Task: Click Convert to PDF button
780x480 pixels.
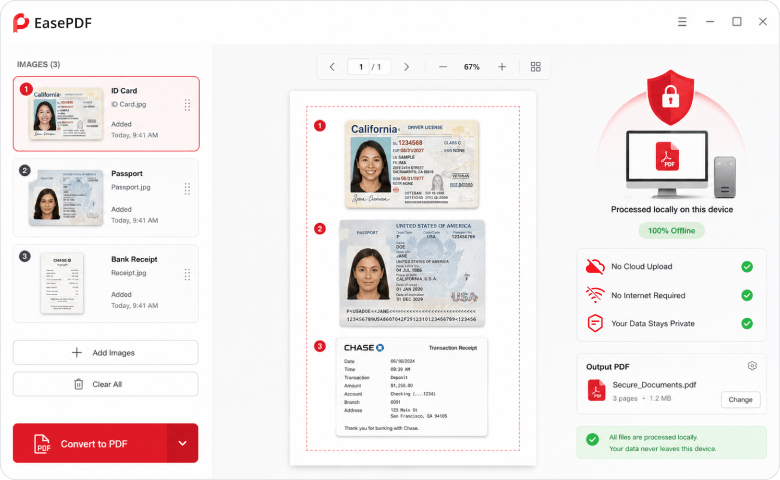Action: 90,443
